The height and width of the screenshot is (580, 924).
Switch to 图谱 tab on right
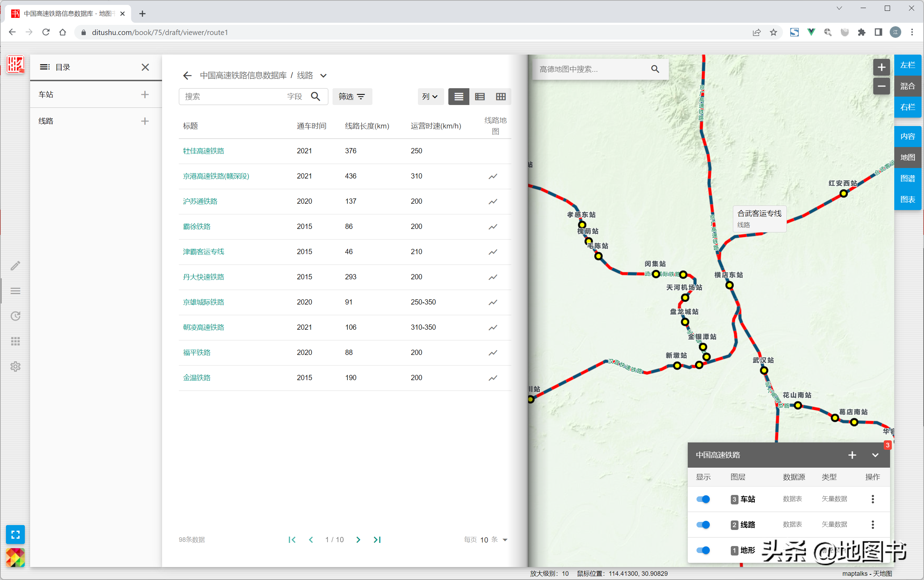[907, 179]
